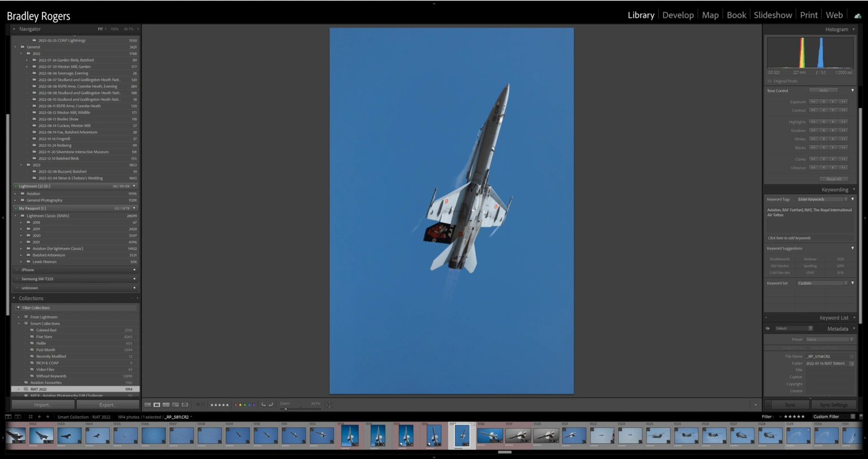Image resolution: width=868 pixels, height=459 pixels.
Task: Click the Import button
Action: [43, 405]
